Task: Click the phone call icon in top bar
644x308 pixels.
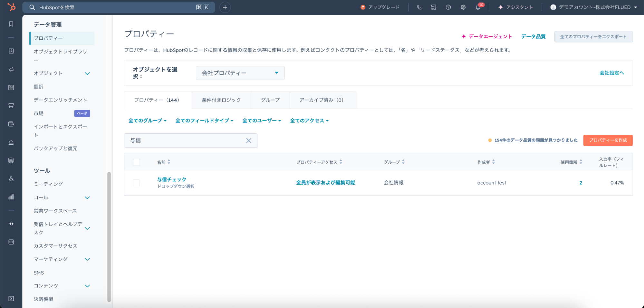Action: 419,7
